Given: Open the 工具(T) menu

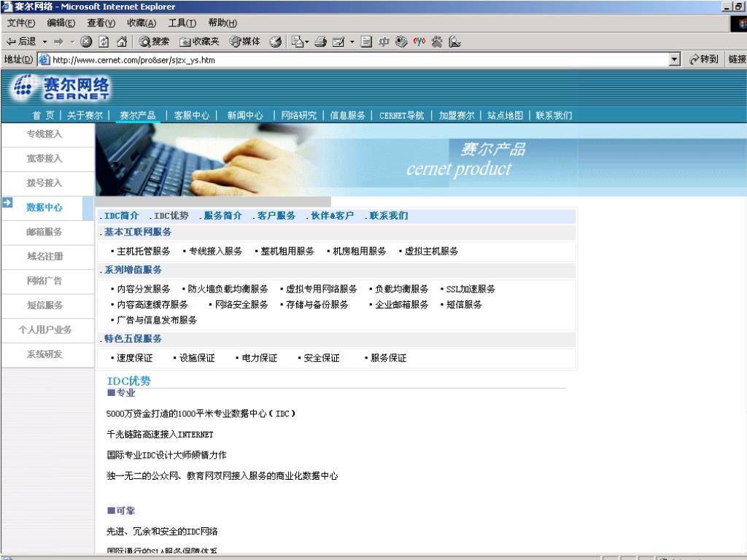Looking at the screenshot, I should (182, 23).
